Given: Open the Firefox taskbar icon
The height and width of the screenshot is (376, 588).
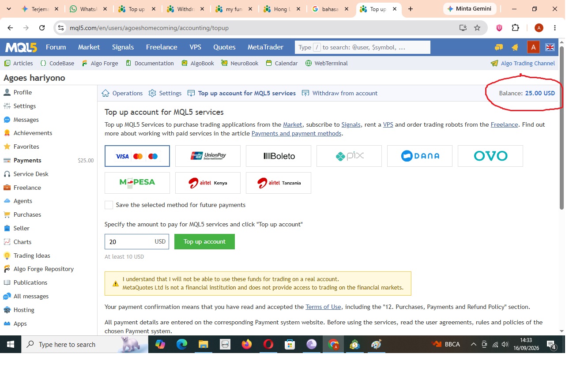Looking at the screenshot, I should pos(247,344).
